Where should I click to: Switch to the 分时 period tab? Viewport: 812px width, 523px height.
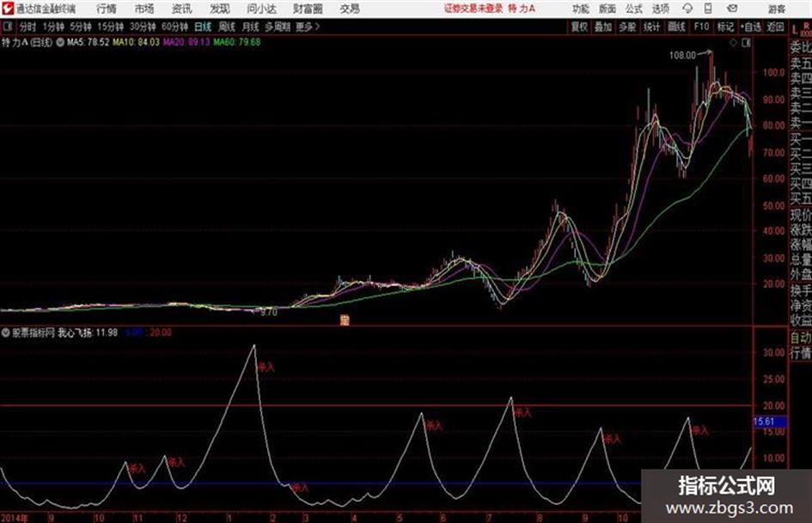click(28, 27)
